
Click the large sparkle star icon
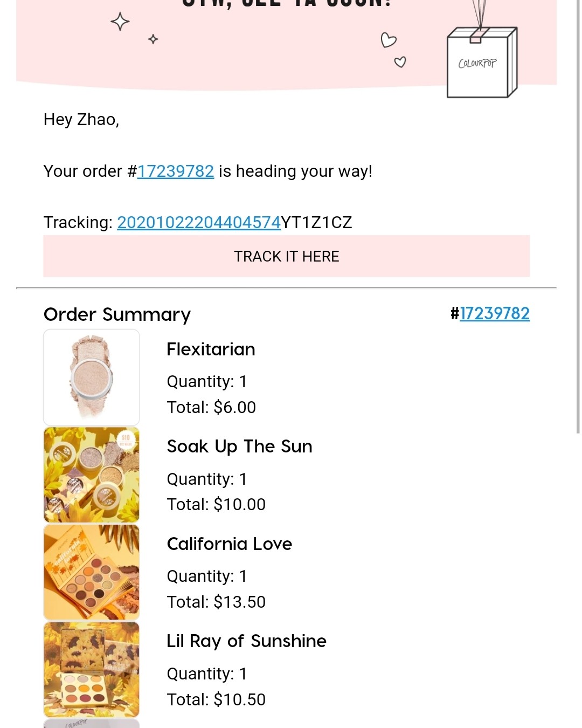tap(120, 22)
